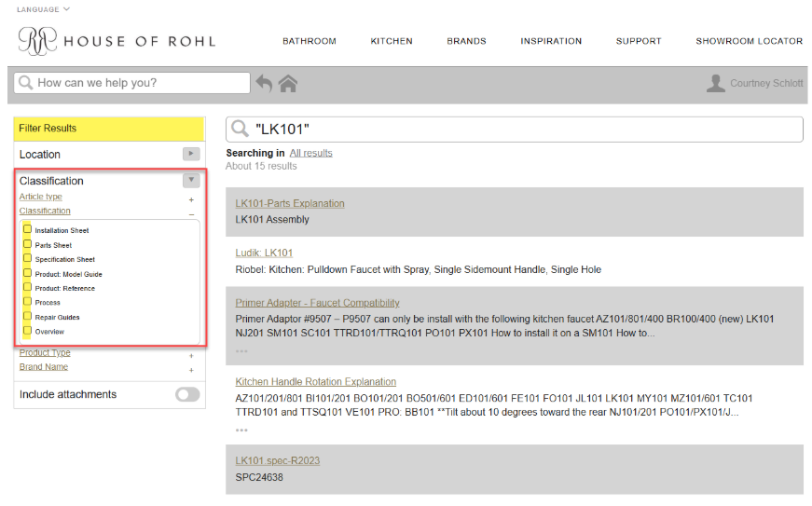This screenshot has width=812, height=506.
Task: Open the Kitchen menu
Action: [x=392, y=41]
